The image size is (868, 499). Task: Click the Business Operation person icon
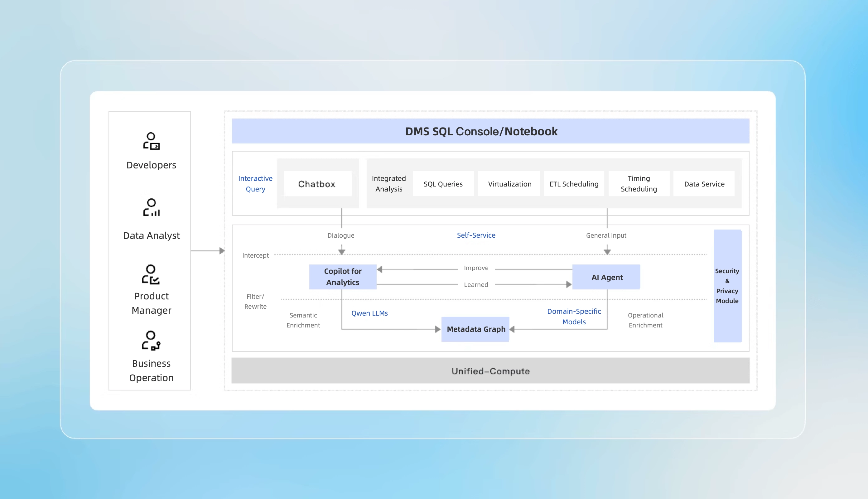tap(151, 340)
